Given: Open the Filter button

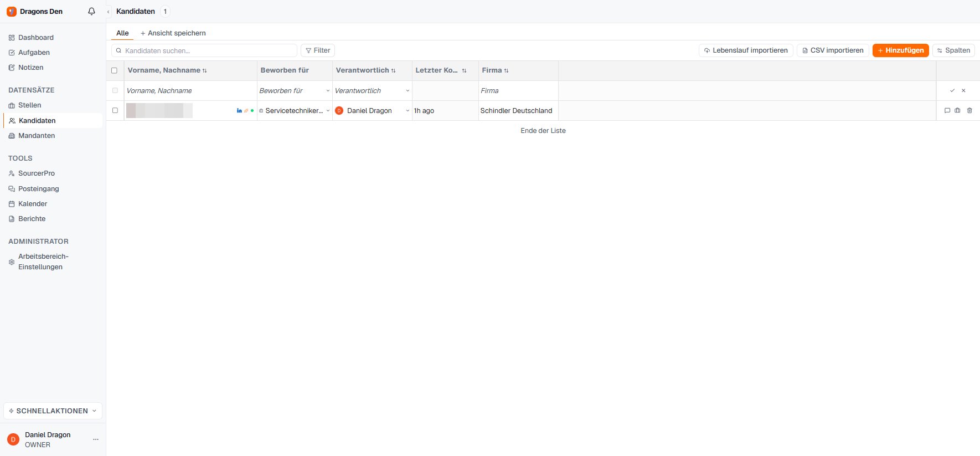Looking at the screenshot, I should (318, 50).
